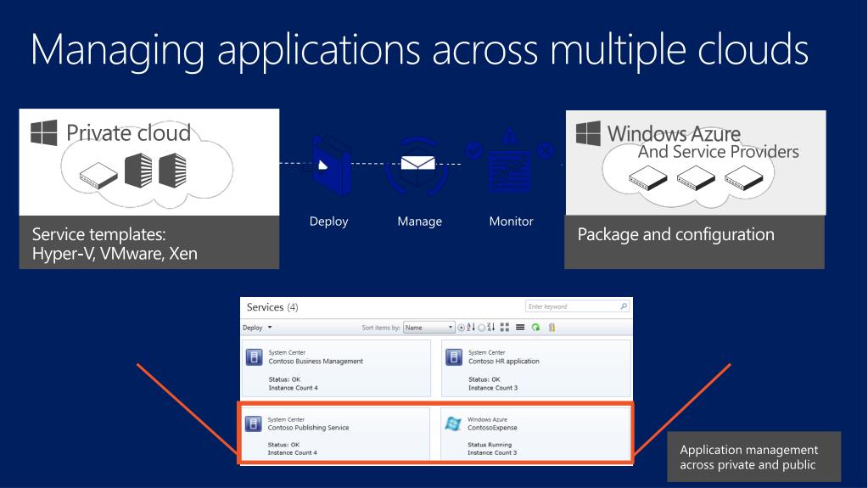This screenshot has height=488, width=868.
Task: Click the Monitor label
Action: (511, 222)
